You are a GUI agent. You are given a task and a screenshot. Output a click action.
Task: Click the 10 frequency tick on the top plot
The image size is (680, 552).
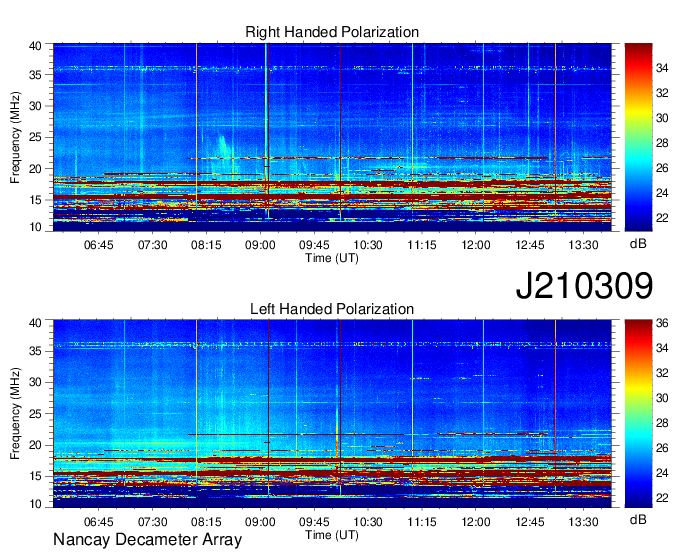(x=35, y=227)
